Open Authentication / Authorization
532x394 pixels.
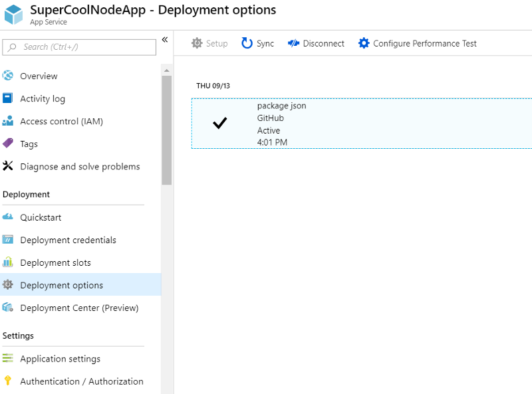pyautogui.click(x=80, y=381)
